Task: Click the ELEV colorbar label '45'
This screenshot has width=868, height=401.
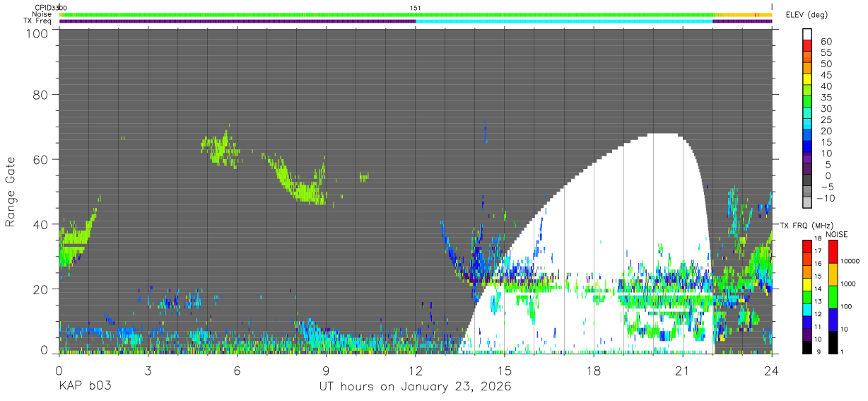Action: [x=826, y=75]
